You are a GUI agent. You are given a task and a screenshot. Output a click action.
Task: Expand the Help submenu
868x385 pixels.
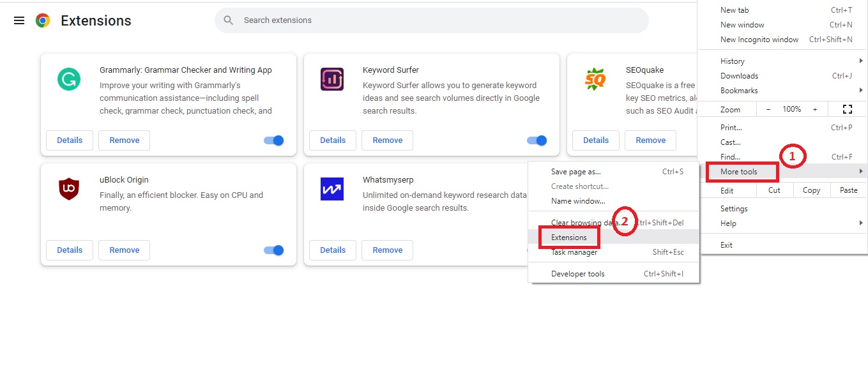coord(784,223)
